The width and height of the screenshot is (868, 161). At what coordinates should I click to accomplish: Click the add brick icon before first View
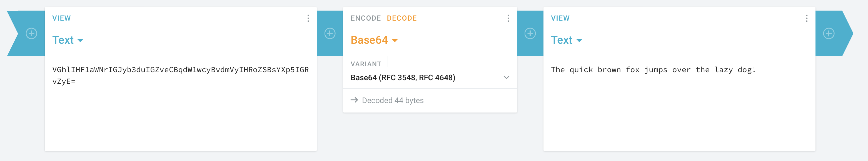[31, 33]
